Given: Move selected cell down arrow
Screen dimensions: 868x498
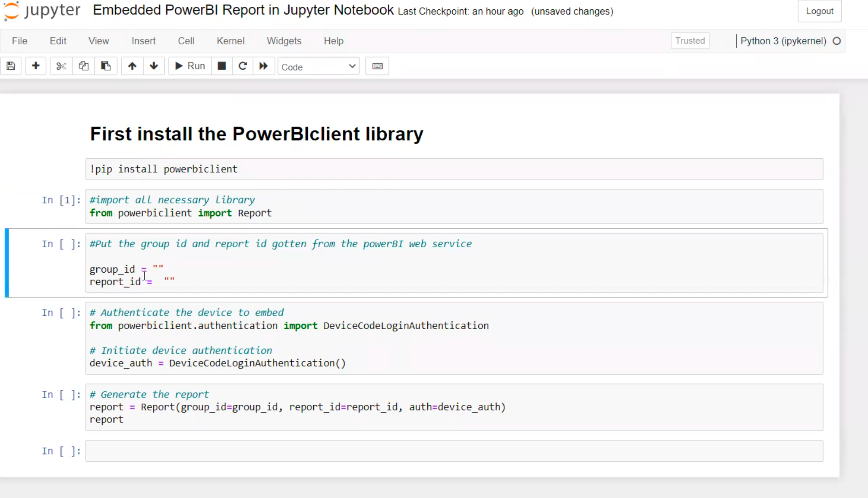Looking at the screenshot, I should pos(154,66).
